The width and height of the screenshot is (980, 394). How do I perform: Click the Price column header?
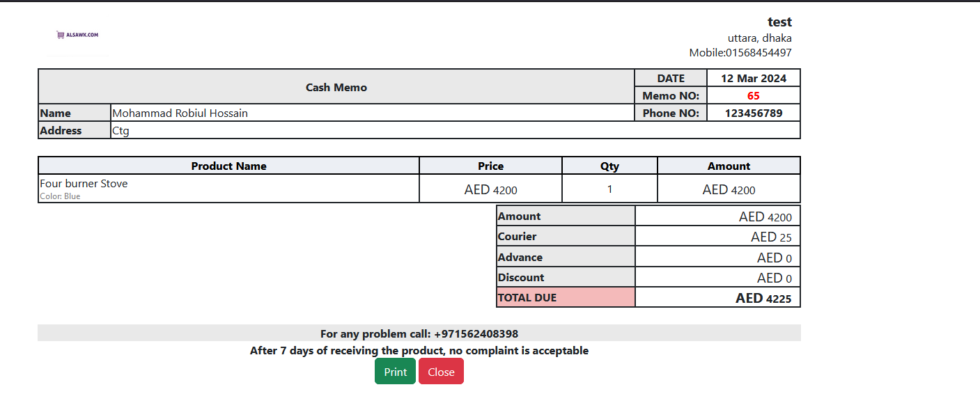point(490,166)
